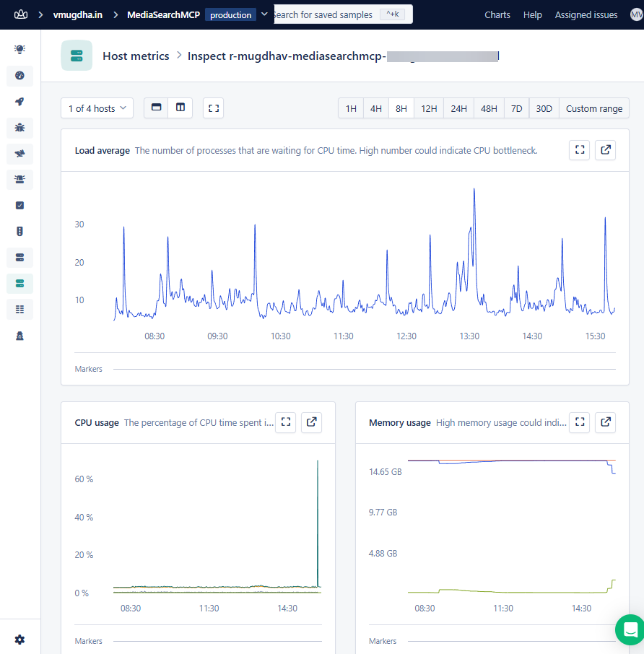Toggle single-column chart layout
The width and height of the screenshot is (644, 654).
point(156,106)
